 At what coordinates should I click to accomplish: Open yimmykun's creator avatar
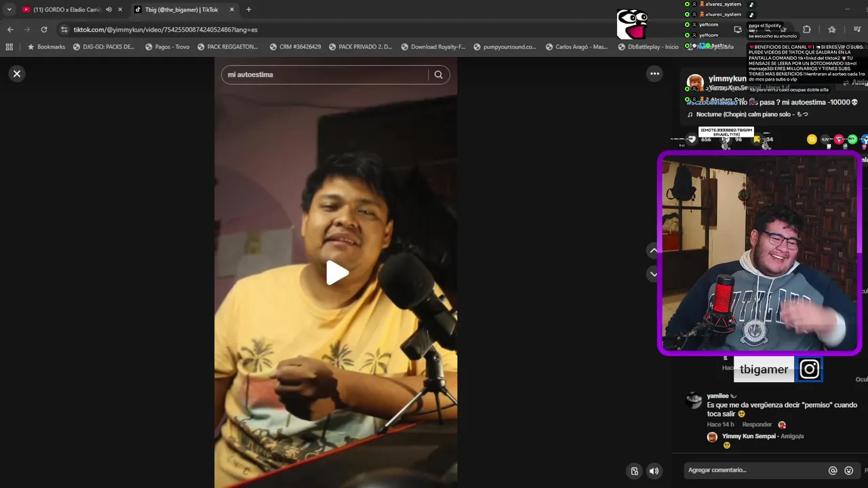click(x=695, y=83)
